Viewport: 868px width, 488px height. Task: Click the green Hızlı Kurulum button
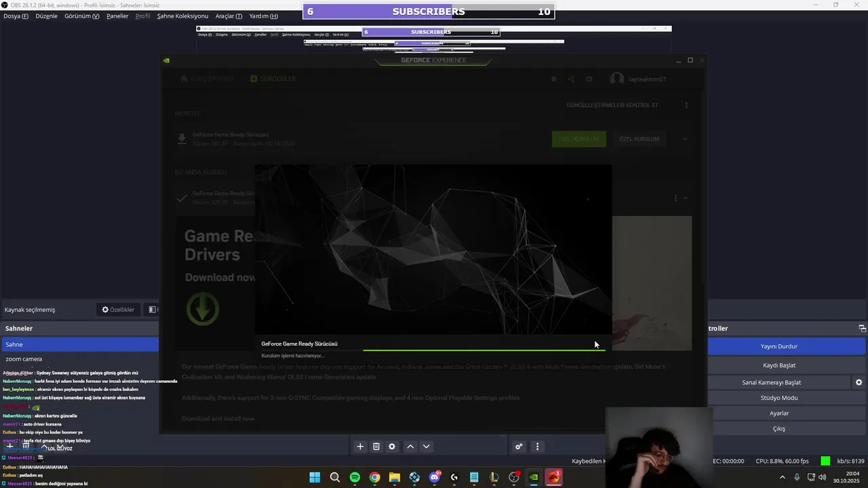[x=579, y=139]
